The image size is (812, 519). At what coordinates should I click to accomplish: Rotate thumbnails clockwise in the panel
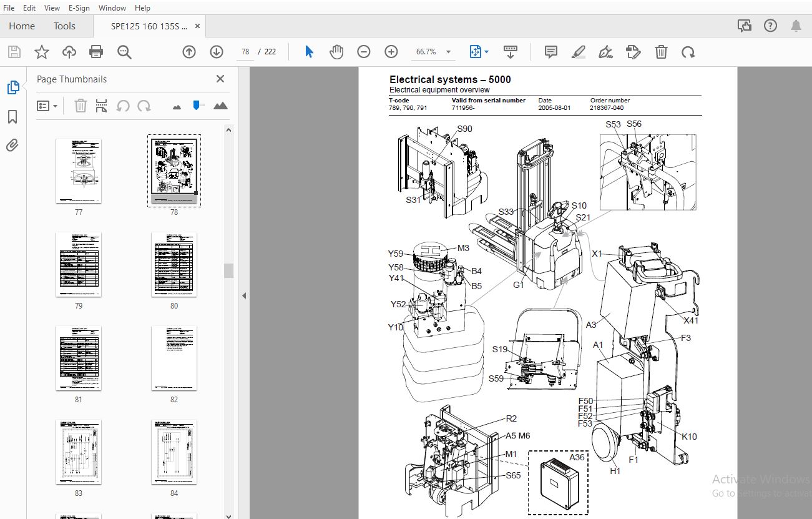coord(144,106)
